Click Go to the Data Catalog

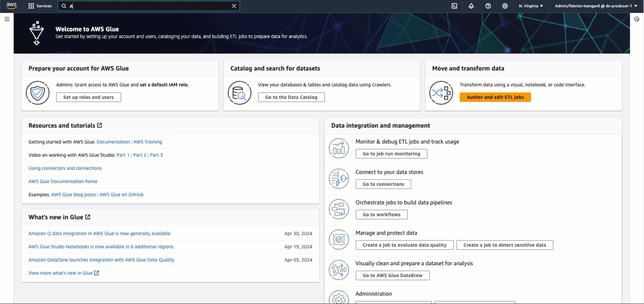pyautogui.click(x=291, y=97)
